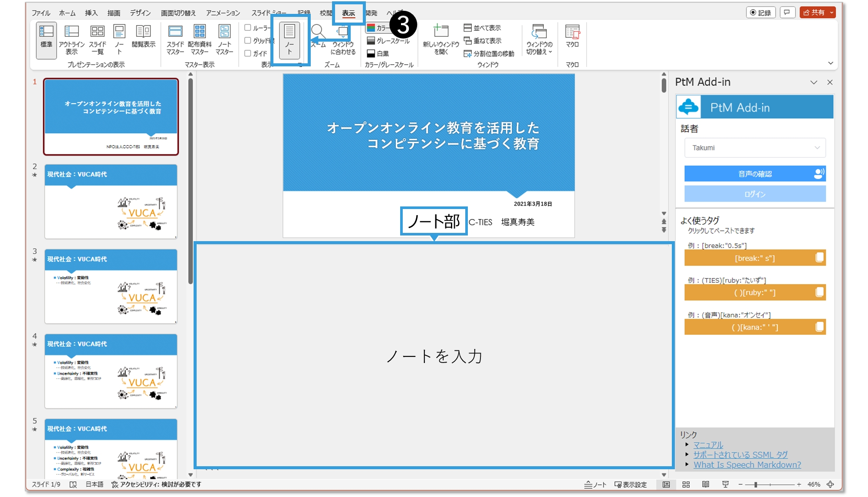Open Reading view (閲覧表示) in ribbon
The image size is (868, 497).
coord(143,37)
